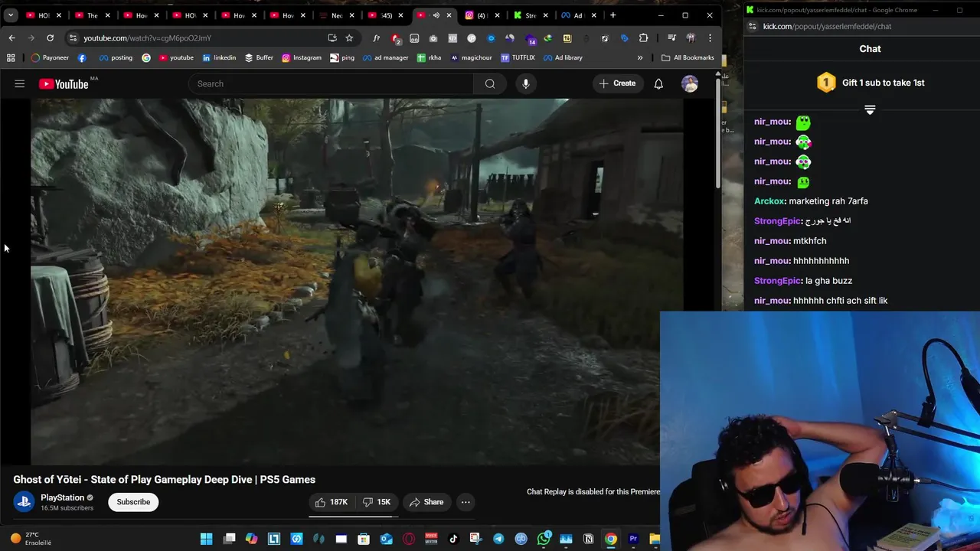This screenshot has width=980, height=551.
Task: Open a new Chrome tab
Action: click(612, 15)
